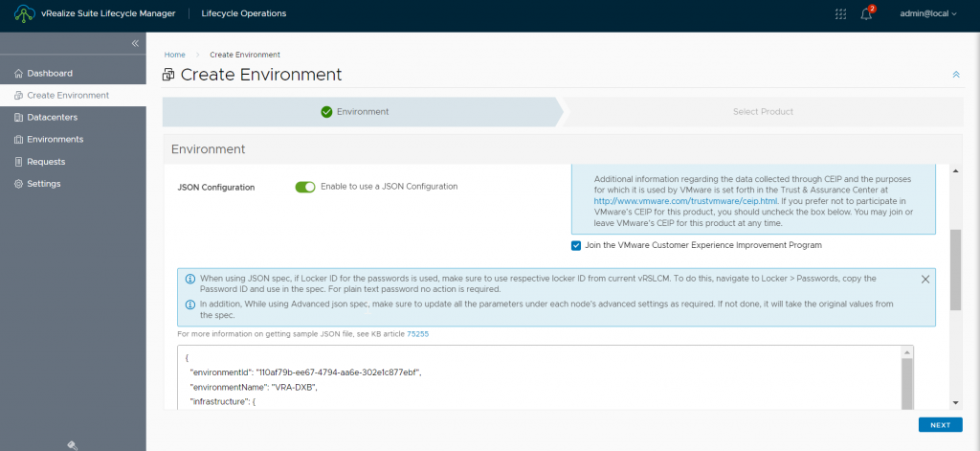980x451 pixels.
Task: Close the JSON spec info banner
Action: (925, 279)
